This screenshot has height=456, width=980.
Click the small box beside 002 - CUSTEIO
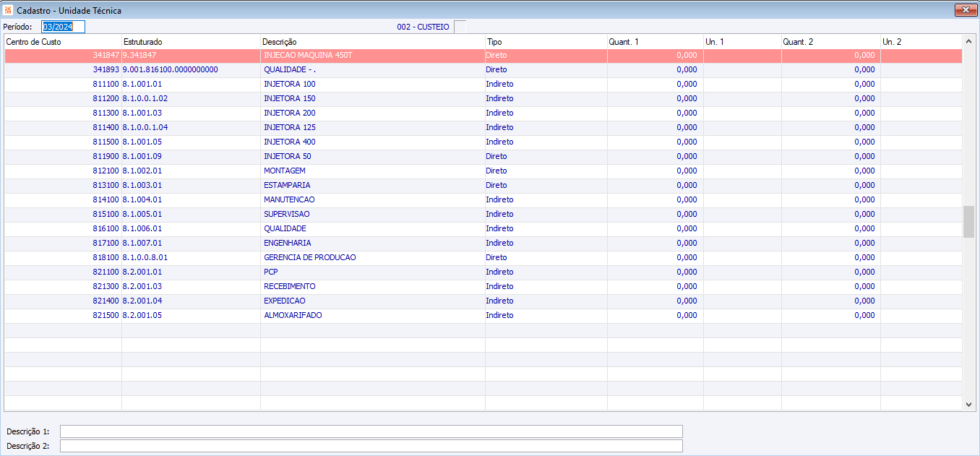[x=460, y=27]
